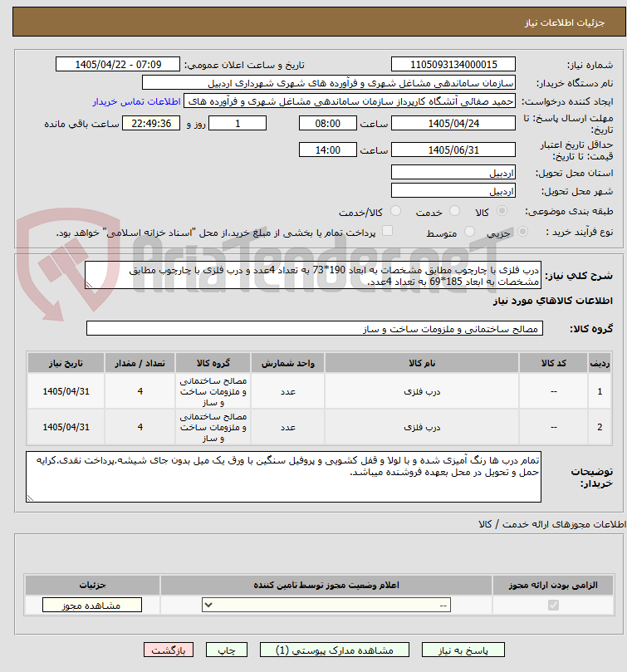Select the کالا/خدمت radio button

[395, 211]
